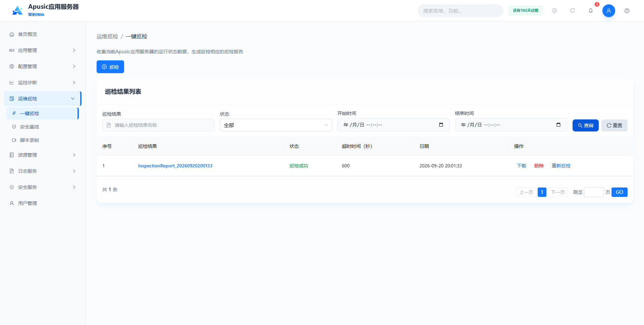Click 下载 for the inspection report

click(x=522, y=166)
